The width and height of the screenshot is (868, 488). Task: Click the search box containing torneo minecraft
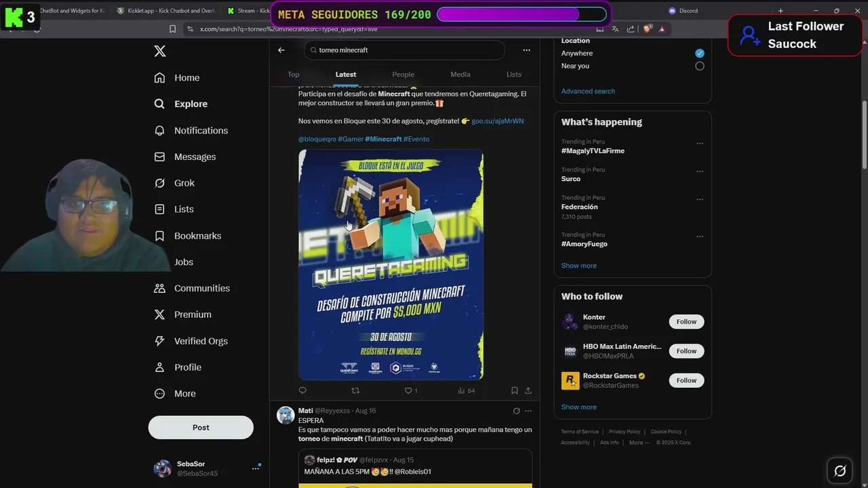(405, 50)
